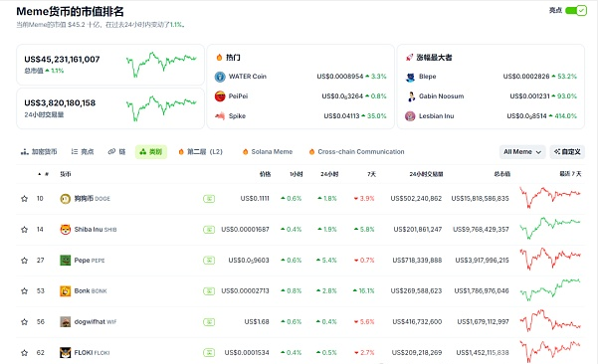Star Bonk as a favorite
Image resolution: width=599 pixels, height=364 pixels.
tap(25, 291)
